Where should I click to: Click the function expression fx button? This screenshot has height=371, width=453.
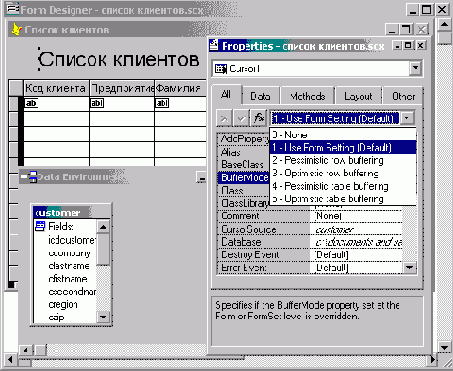[x=259, y=118]
